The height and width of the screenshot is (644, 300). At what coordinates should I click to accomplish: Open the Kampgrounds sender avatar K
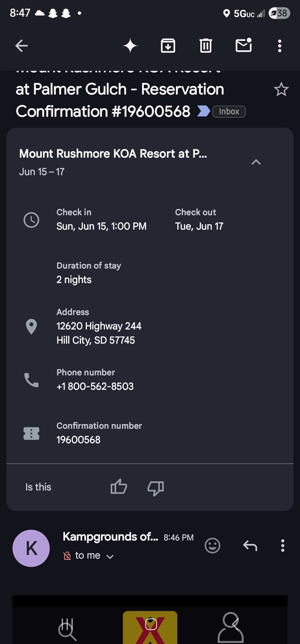31,548
